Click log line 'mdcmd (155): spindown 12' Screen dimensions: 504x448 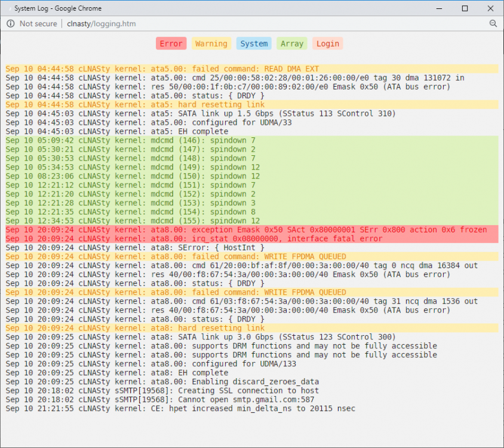pyautogui.click(x=252, y=221)
